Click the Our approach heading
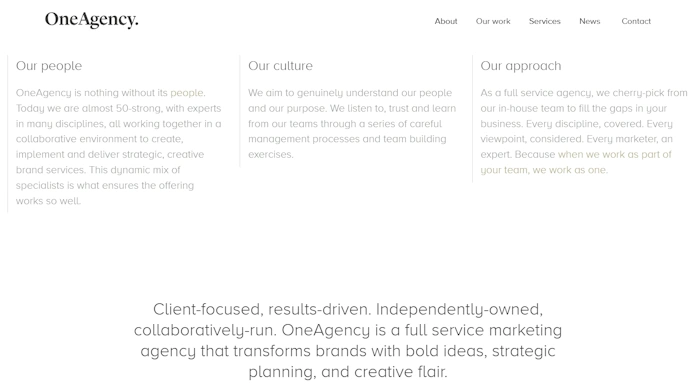Viewport: 700px width, 386px height. pyautogui.click(x=521, y=66)
